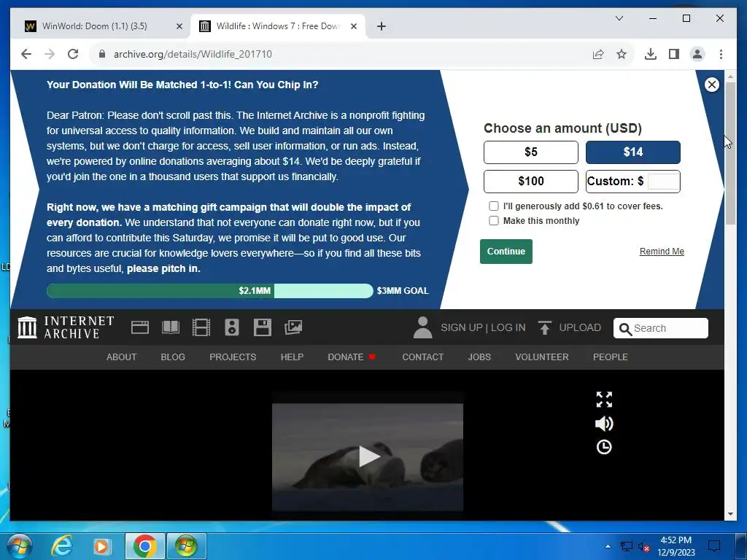The height and width of the screenshot is (560, 747).
Task: Open Chrome three-dot menu
Action: pyautogui.click(x=721, y=54)
